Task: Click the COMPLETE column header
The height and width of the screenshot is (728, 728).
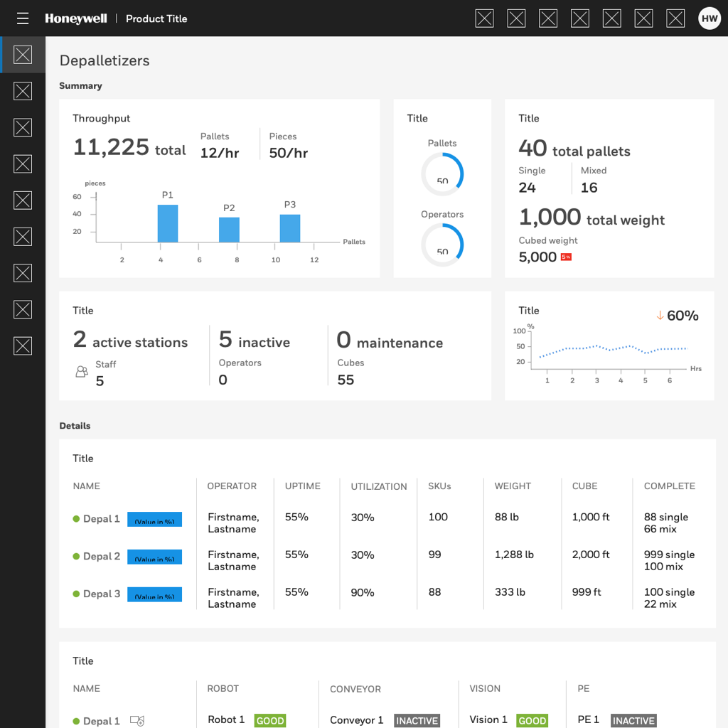Action: point(670,486)
